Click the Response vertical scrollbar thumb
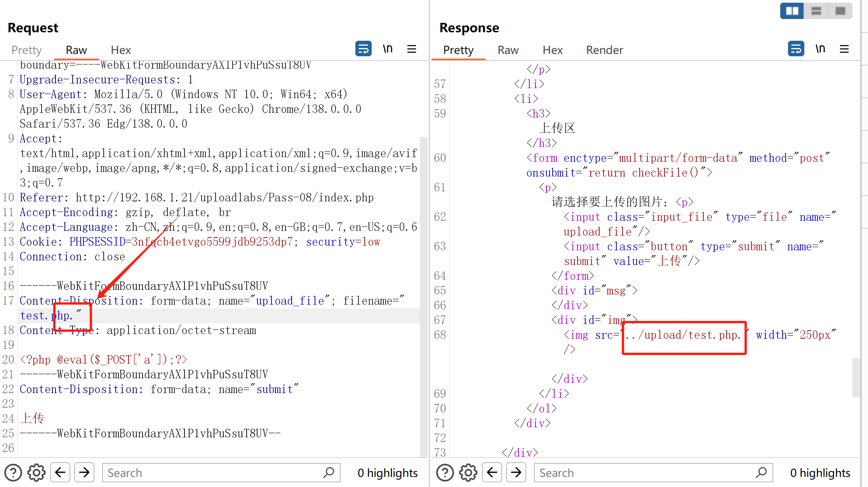868x487 pixels. coord(856,378)
